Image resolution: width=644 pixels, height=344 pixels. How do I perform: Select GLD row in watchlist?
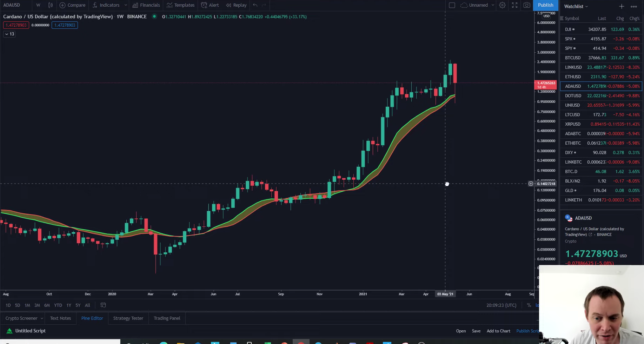[x=602, y=190]
